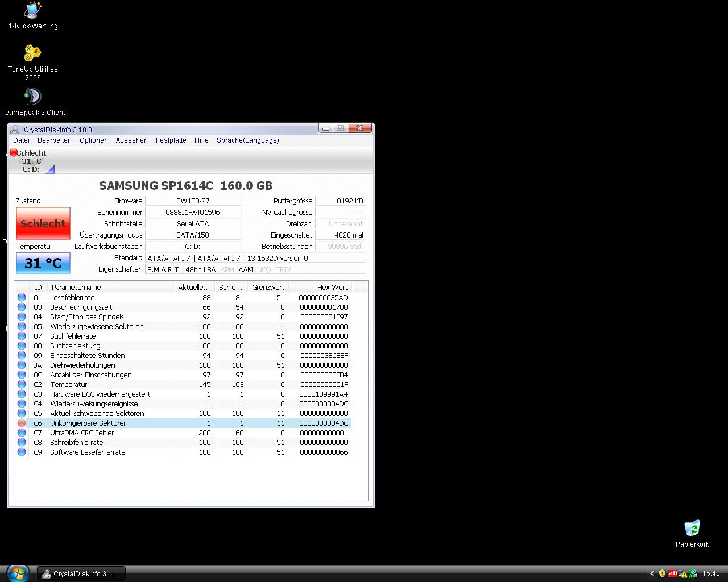Select the orb beside Wiederzuweisungsereignisse
Viewport: 728px width, 582px height.
[x=22, y=404]
